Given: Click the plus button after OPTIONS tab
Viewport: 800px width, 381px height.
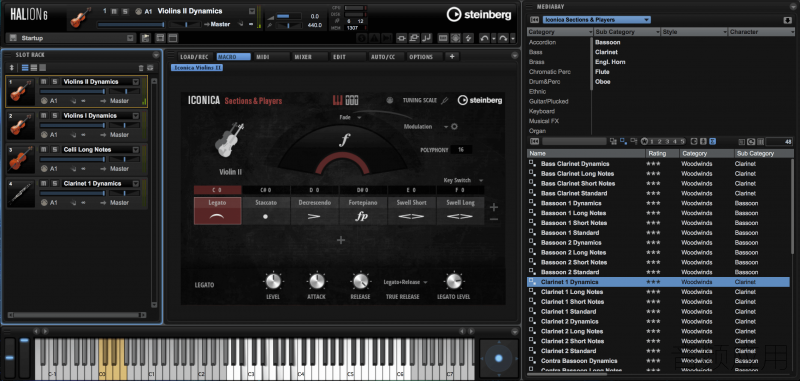Looking at the screenshot, I should pos(452,57).
